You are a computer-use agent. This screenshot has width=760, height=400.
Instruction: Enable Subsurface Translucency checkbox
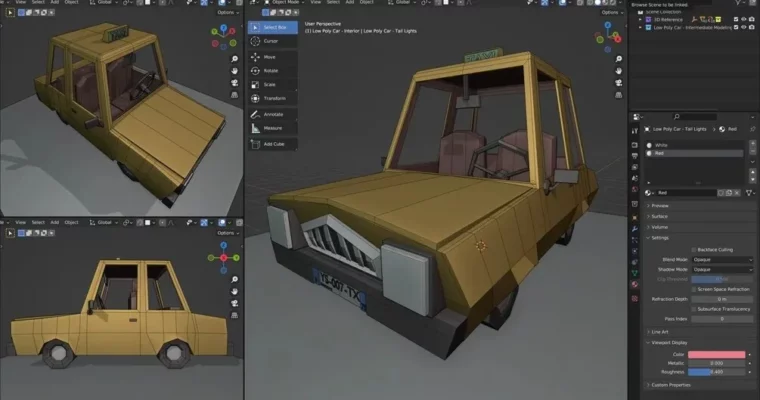[694, 309]
